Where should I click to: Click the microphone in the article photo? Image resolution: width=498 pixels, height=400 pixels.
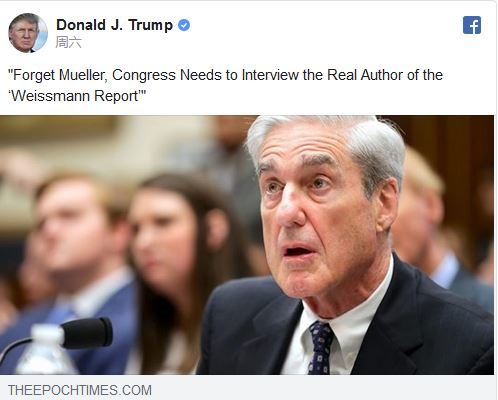87,333
